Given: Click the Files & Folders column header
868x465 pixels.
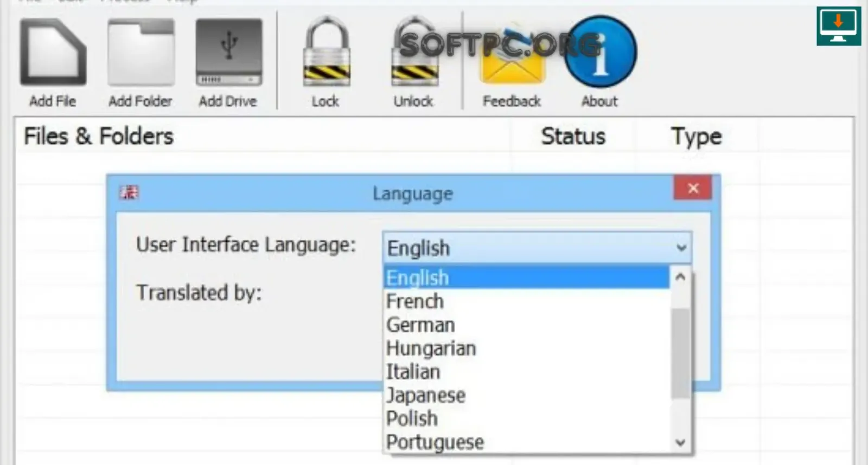Looking at the screenshot, I should pyautogui.click(x=99, y=136).
